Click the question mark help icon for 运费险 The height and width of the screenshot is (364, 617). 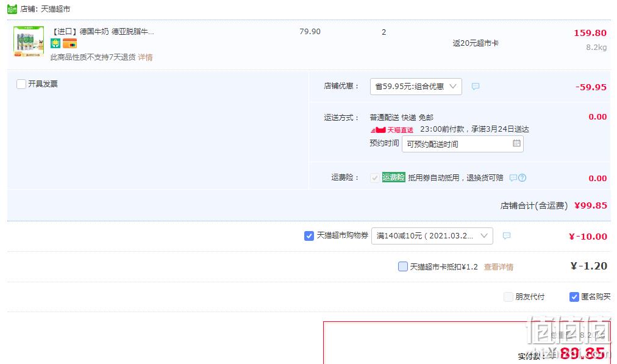pyautogui.click(x=522, y=178)
